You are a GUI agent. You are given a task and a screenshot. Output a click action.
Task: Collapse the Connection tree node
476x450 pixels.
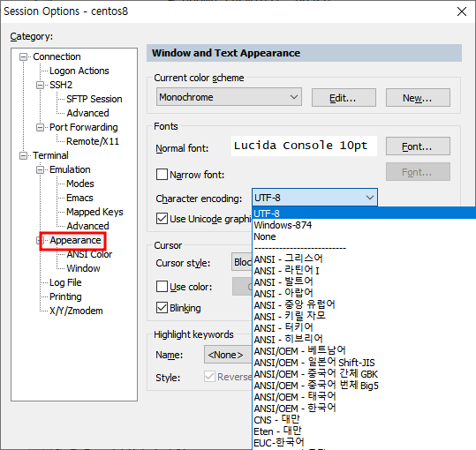pyautogui.click(x=23, y=57)
